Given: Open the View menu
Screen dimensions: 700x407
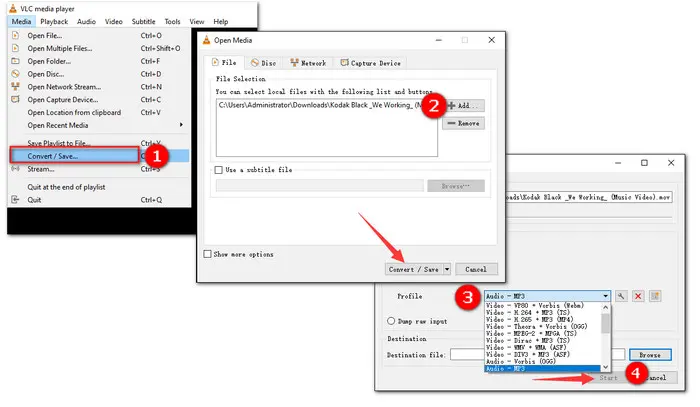Looking at the screenshot, I should 196,21.
